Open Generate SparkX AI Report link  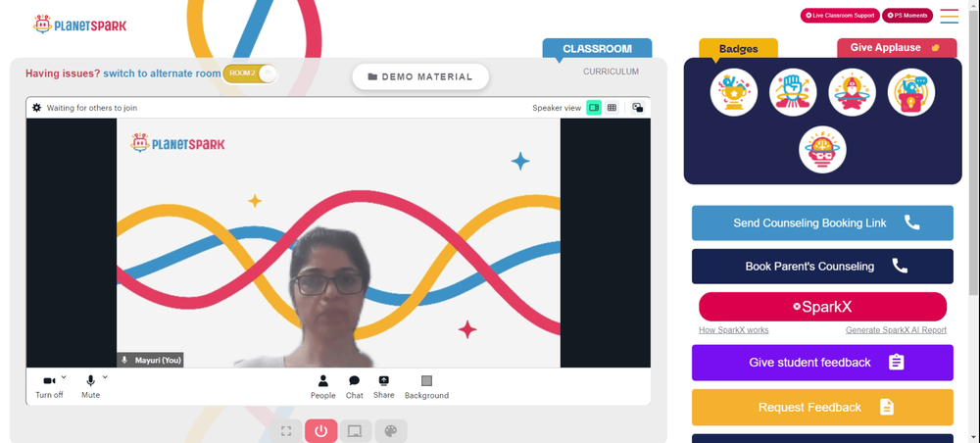point(897,330)
